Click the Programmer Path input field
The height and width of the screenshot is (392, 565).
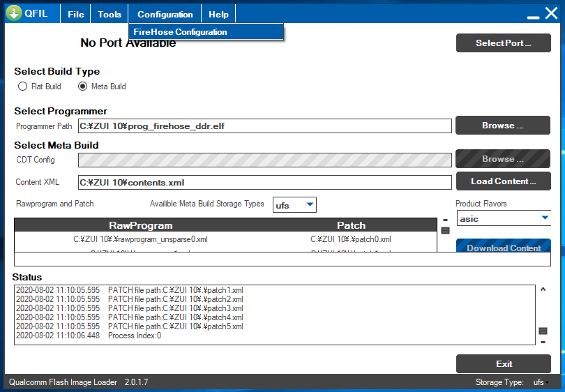coord(265,126)
